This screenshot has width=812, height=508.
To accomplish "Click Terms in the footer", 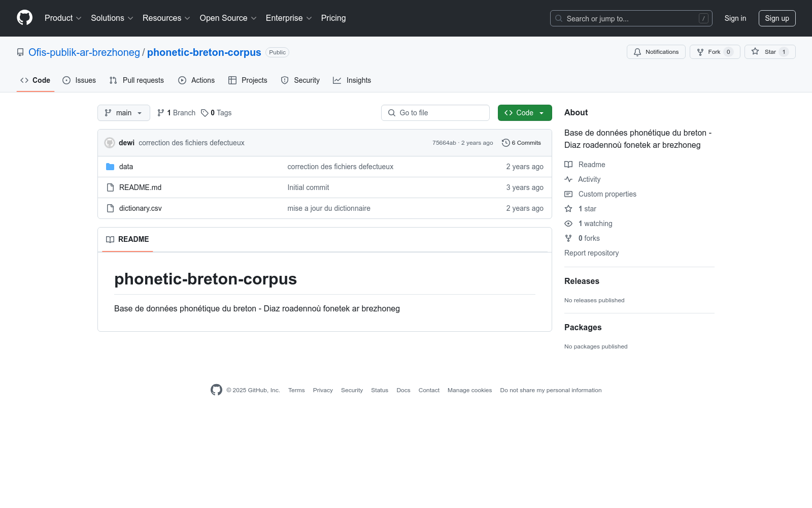I will click(x=296, y=390).
